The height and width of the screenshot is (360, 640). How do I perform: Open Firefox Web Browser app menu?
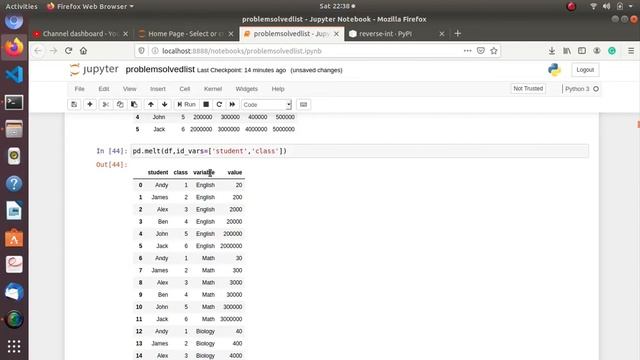point(91,6)
